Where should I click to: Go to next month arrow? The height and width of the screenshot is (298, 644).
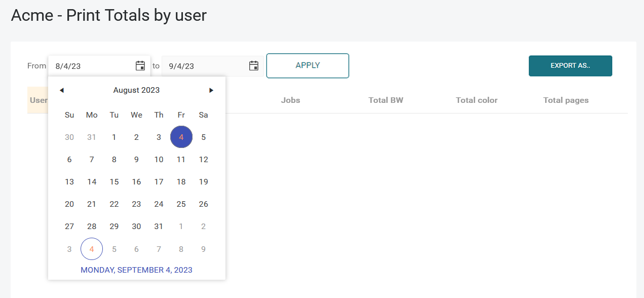coord(211,90)
